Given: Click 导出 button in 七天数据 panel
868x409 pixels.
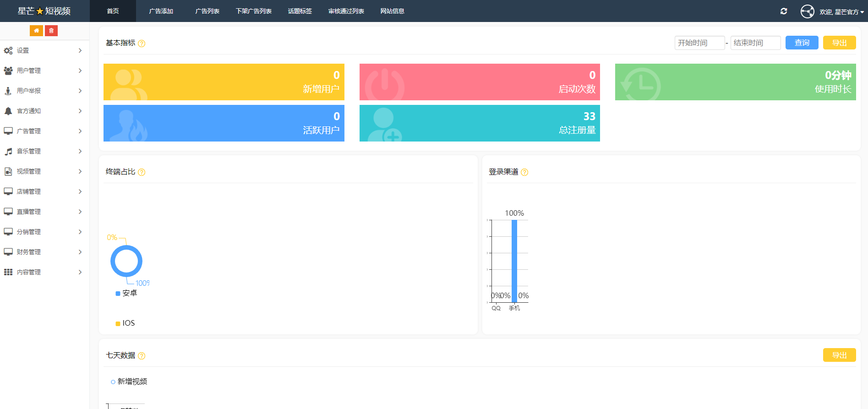Looking at the screenshot, I should pyautogui.click(x=840, y=355).
